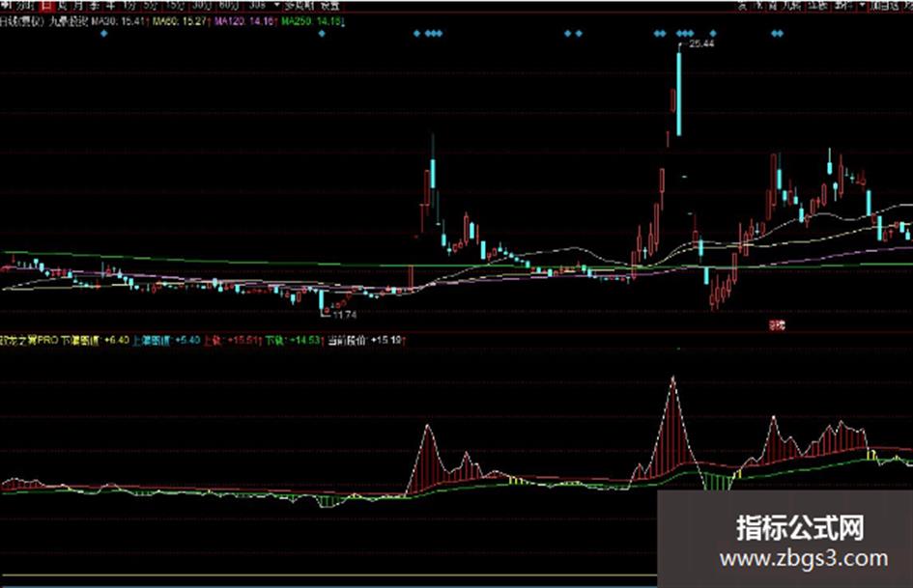Screen dimensions: 913x588
Task: Click the 11.74 lowest price label
Action: [344, 315]
